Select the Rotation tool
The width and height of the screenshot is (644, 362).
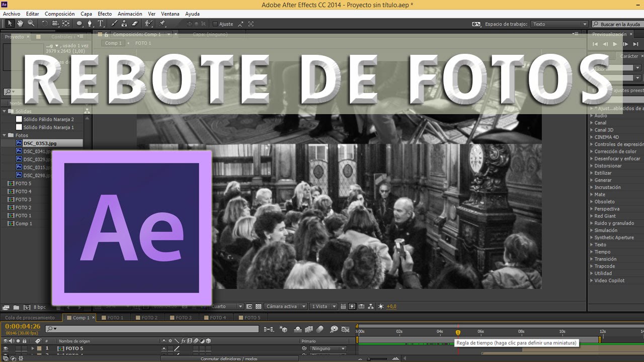pyautogui.click(x=45, y=24)
